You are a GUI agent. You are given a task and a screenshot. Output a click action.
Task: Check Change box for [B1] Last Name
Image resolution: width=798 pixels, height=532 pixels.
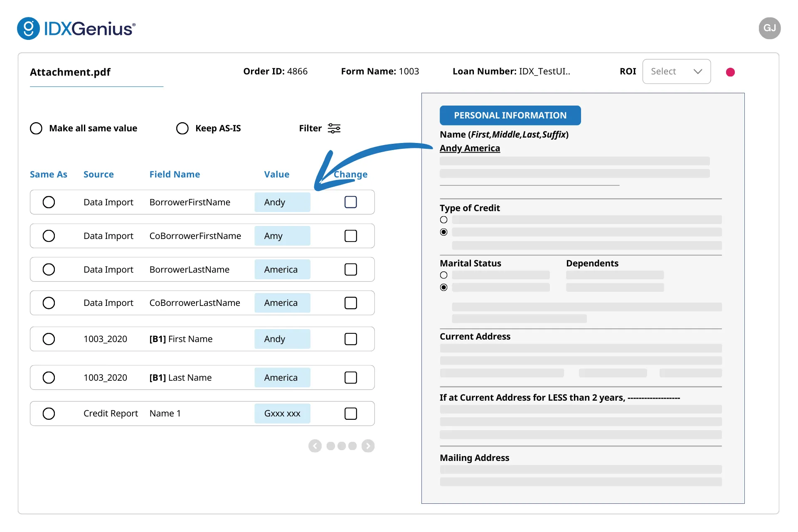click(x=351, y=377)
